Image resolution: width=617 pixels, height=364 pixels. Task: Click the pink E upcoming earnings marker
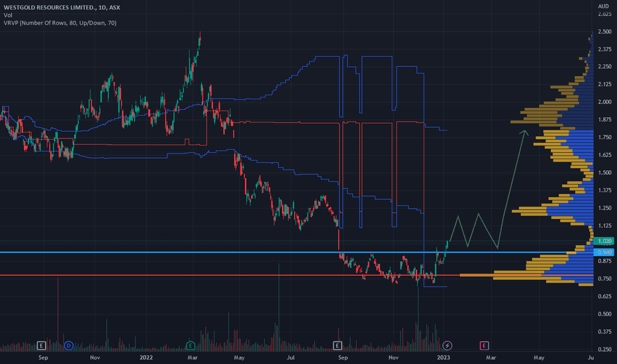[x=484, y=346]
